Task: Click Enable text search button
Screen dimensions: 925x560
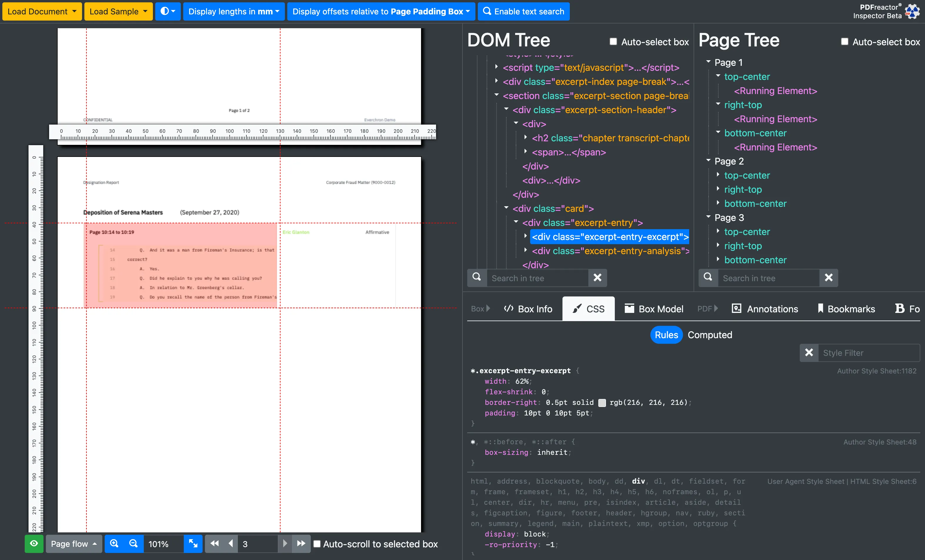Action: [523, 11]
